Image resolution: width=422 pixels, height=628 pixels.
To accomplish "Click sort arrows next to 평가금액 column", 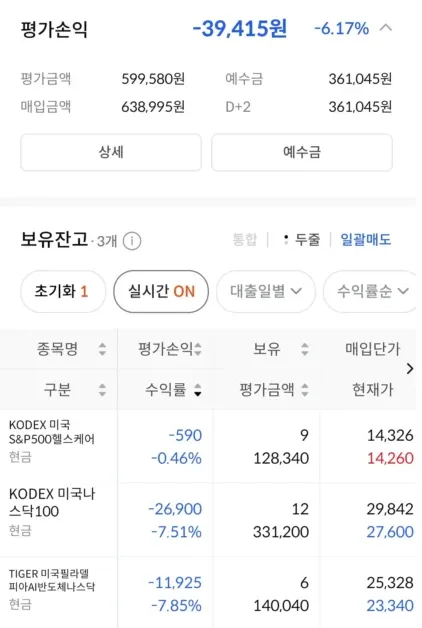I will point(305,390).
